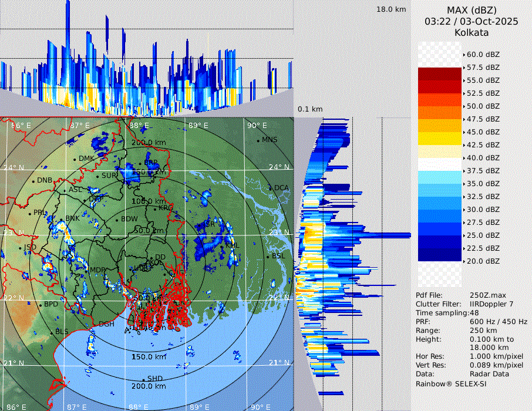Click the 18.0 km height label
The height and width of the screenshot is (411, 532).
click(x=391, y=9)
